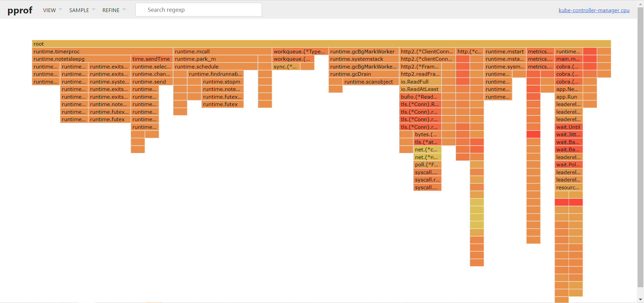Click the pprof logo title

[20, 10]
